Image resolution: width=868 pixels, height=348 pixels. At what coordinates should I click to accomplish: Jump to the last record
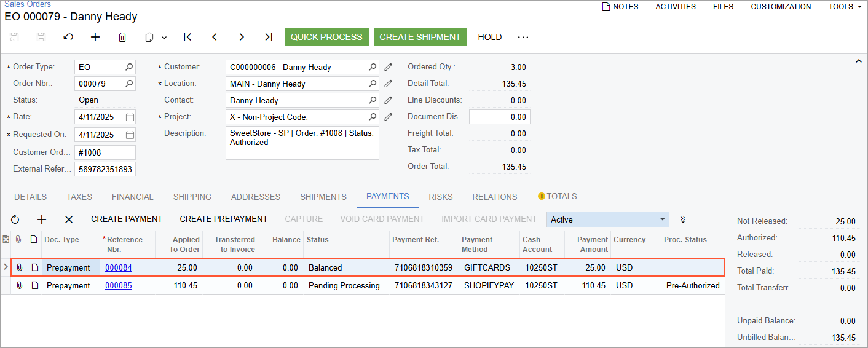tap(269, 37)
